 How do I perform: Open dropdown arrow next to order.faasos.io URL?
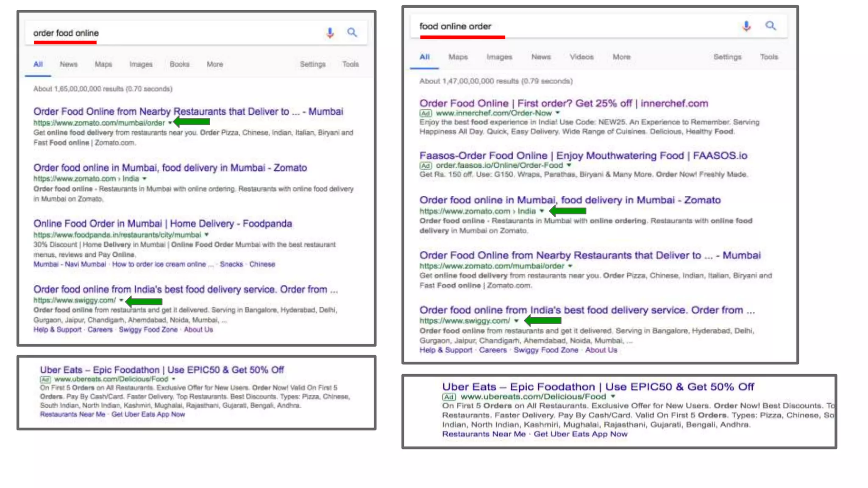coord(569,165)
